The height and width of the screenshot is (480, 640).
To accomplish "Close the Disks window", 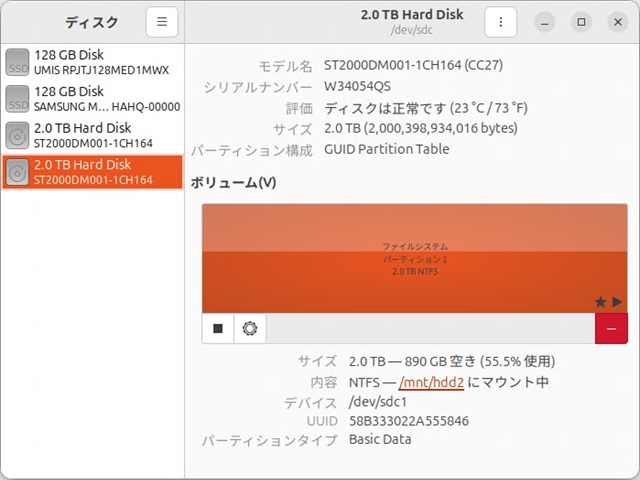I will [x=616, y=22].
